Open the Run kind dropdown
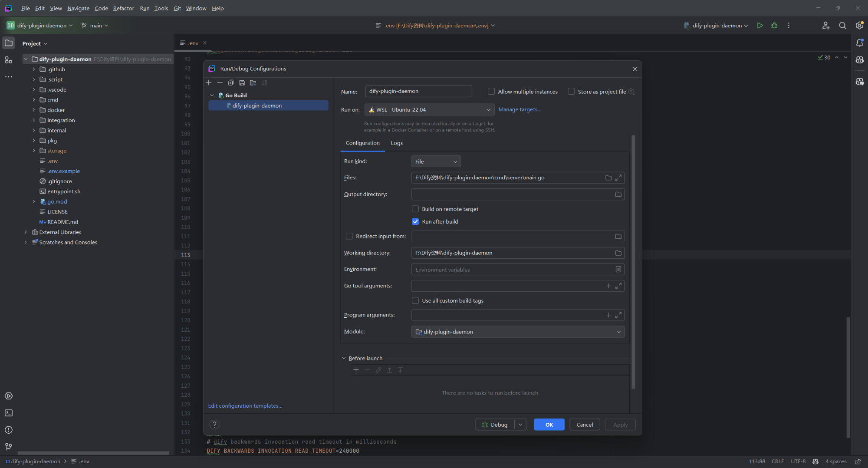The height and width of the screenshot is (468, 868). click(436, 161)
